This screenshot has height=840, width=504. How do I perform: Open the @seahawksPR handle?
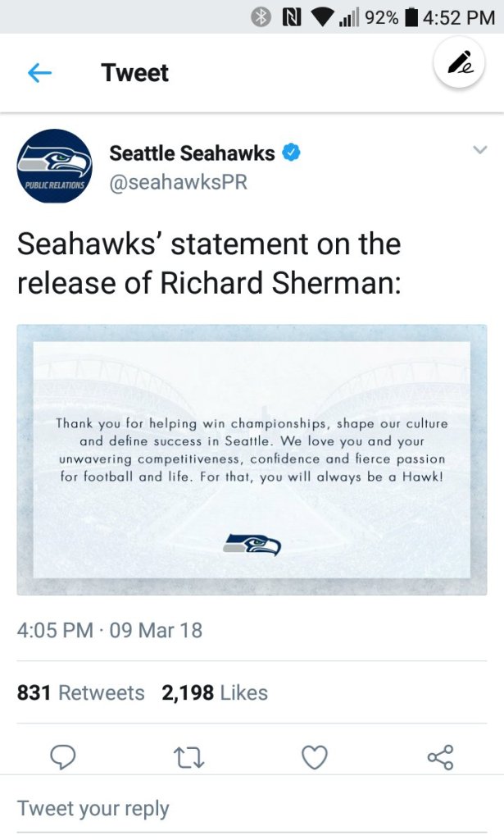[x=178, y=183]
